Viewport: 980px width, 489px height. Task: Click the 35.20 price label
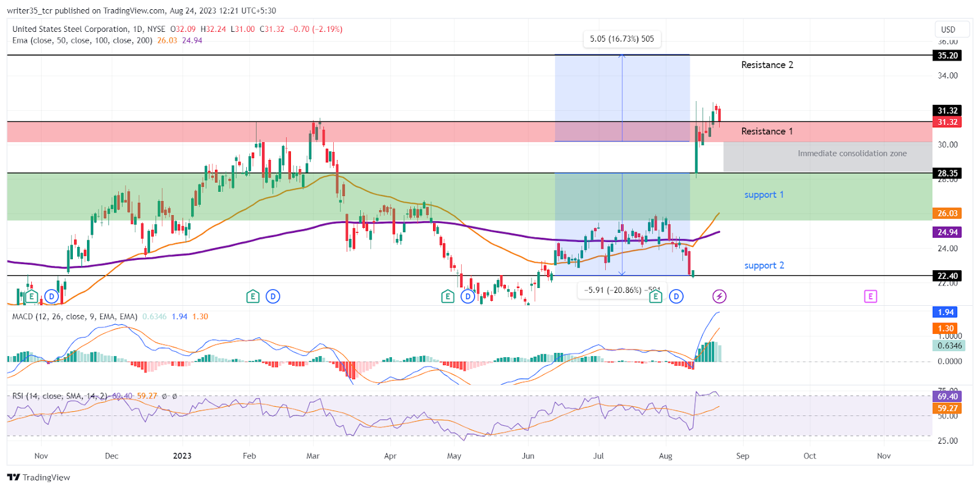point(948,56)
